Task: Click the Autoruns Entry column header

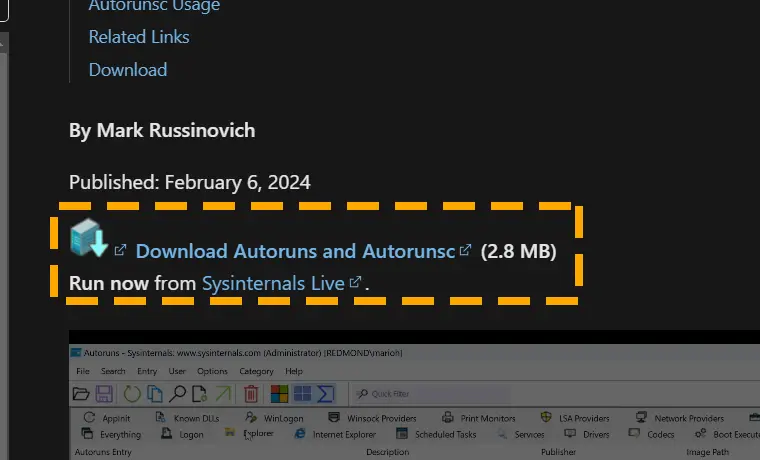Action: pos(103,452)
